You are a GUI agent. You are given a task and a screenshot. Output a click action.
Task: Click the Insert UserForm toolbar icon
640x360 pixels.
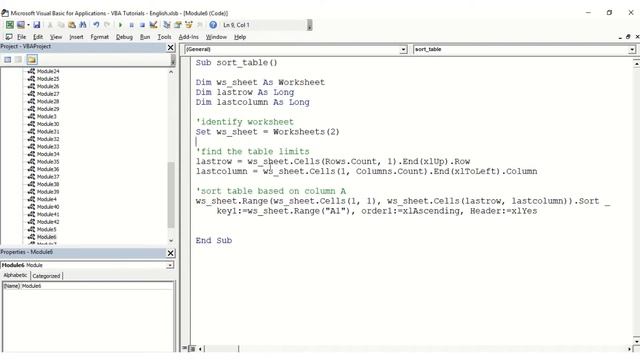click(20, 25)
